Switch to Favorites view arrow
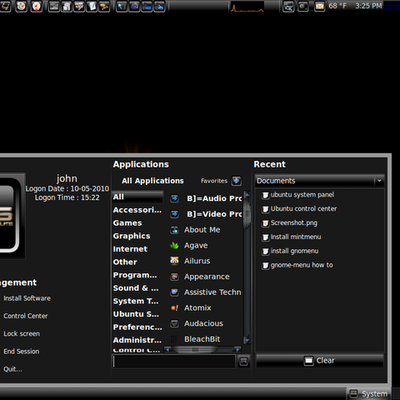 tap(236, 181)
